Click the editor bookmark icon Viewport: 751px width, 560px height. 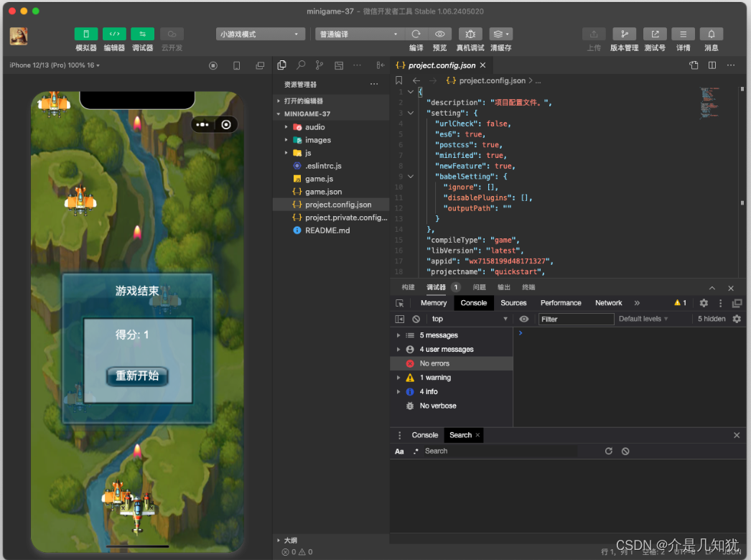coord(398,80)
